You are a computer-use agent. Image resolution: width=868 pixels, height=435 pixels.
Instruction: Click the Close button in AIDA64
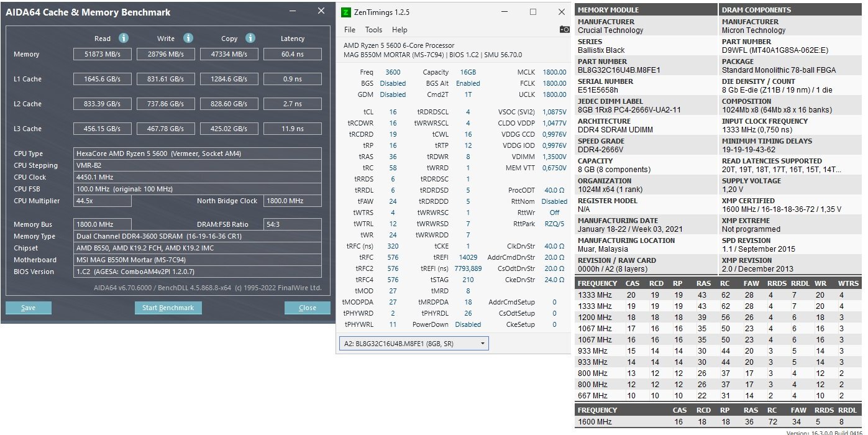click(308, 308)
